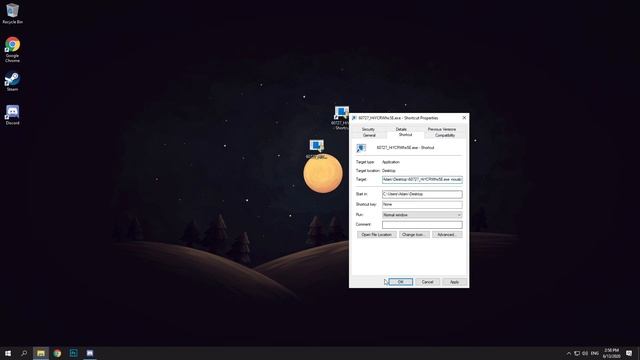This screenshot has height=360, width=640.
Task: Open the last pinned taskbar app icon
Action: (90, 353)
